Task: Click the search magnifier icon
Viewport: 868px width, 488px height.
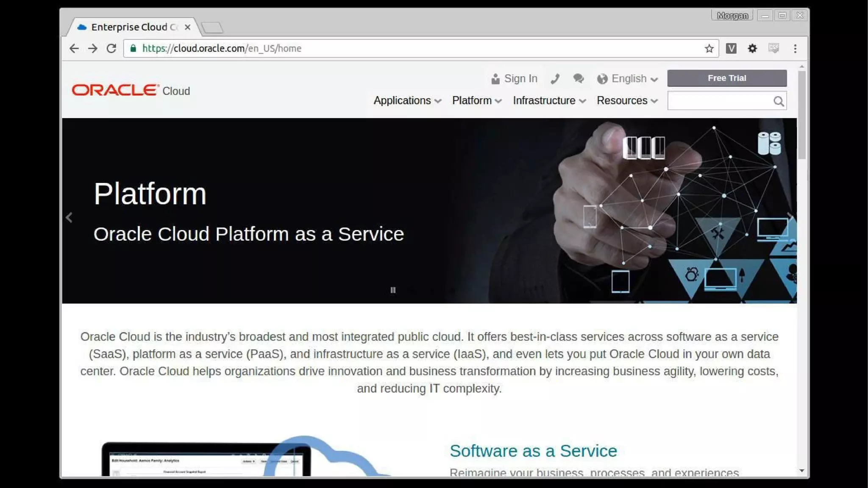Action: pos(779,101)
